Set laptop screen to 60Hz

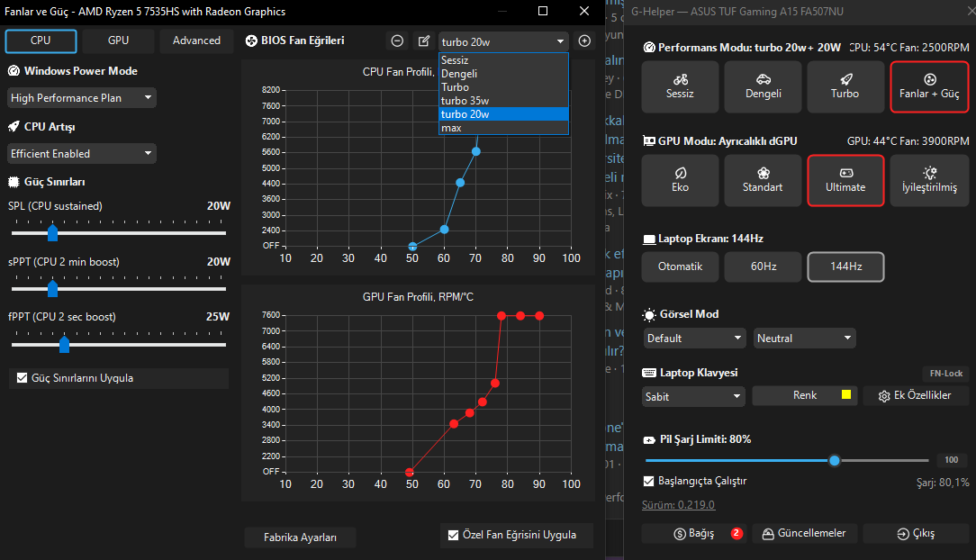[x=764, y=266]
